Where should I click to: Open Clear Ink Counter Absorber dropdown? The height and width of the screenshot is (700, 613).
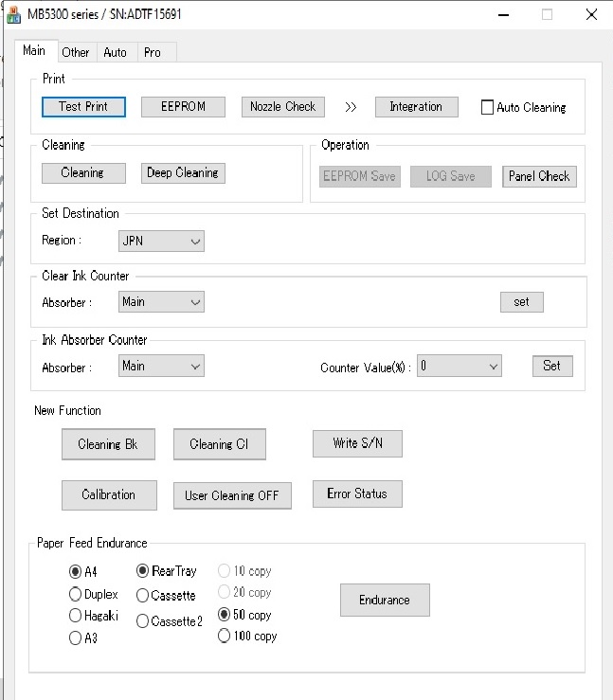162,302
